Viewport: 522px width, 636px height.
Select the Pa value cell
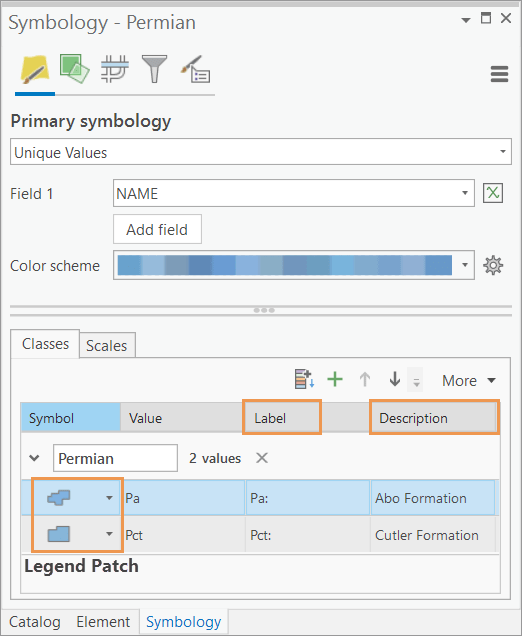tap(183, 498)
